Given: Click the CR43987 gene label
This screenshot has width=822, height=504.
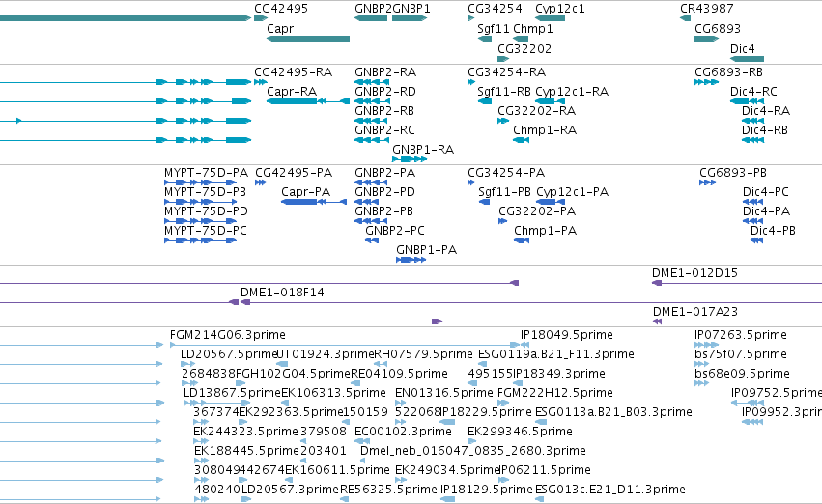Looking at the screenshot, I should click(x=707, y=9).
